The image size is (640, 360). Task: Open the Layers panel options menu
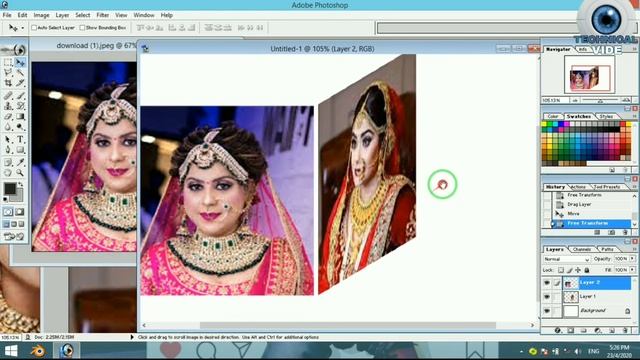(x=634, y=249)
